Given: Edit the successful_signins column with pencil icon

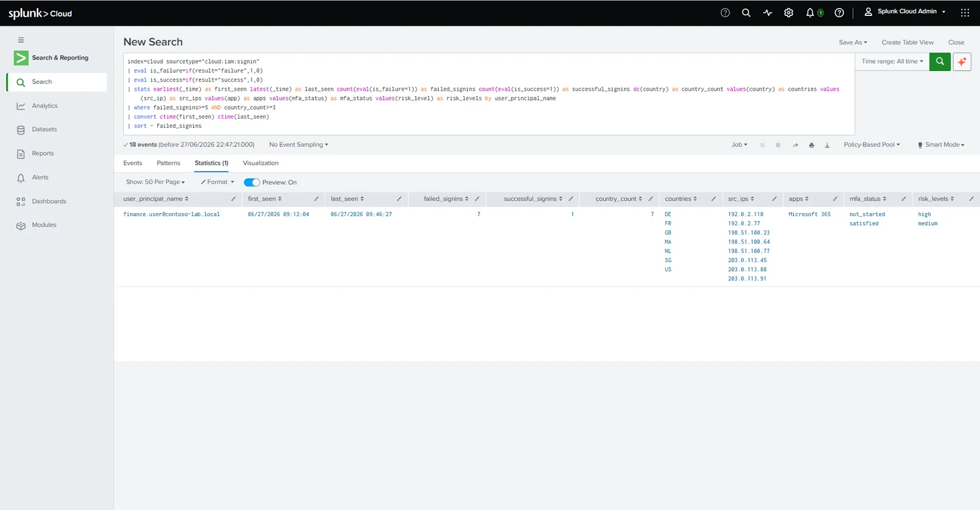Looking at the screenshot, I should coord(571,199).
